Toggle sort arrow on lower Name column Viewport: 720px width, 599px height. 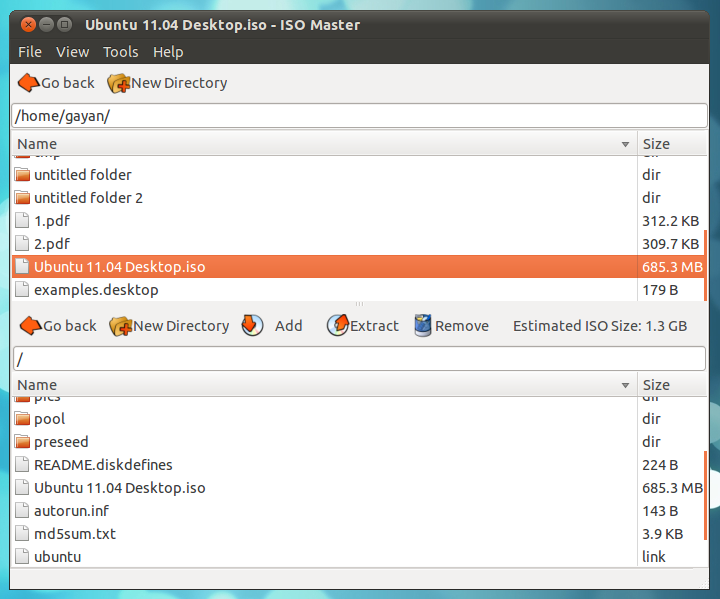(x=625, y=385)
